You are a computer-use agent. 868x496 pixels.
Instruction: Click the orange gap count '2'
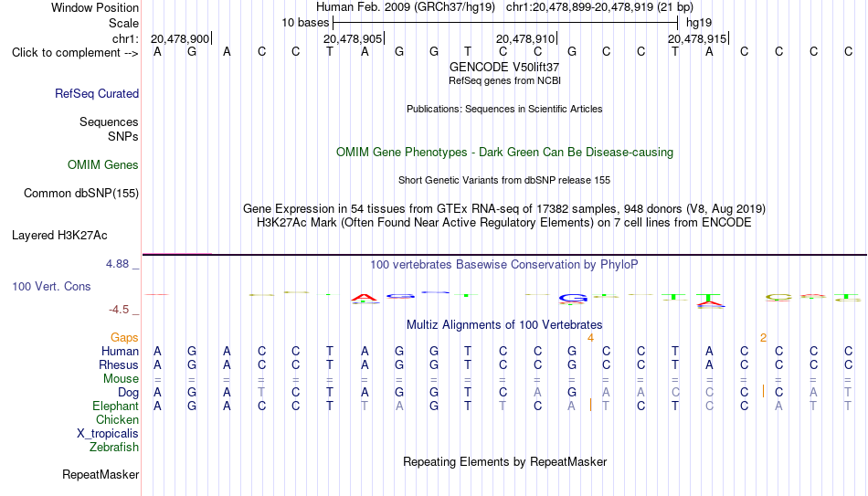click(x=763, y=338)
